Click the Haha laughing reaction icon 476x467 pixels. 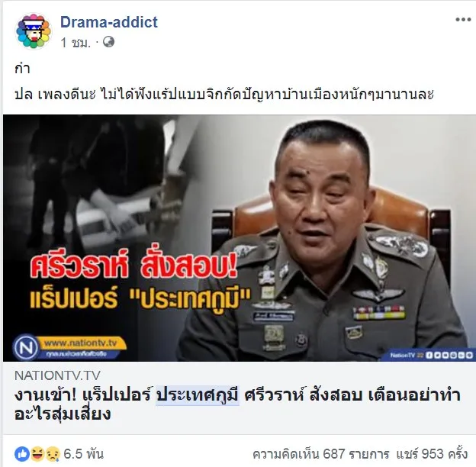click(x=37, y=454)
